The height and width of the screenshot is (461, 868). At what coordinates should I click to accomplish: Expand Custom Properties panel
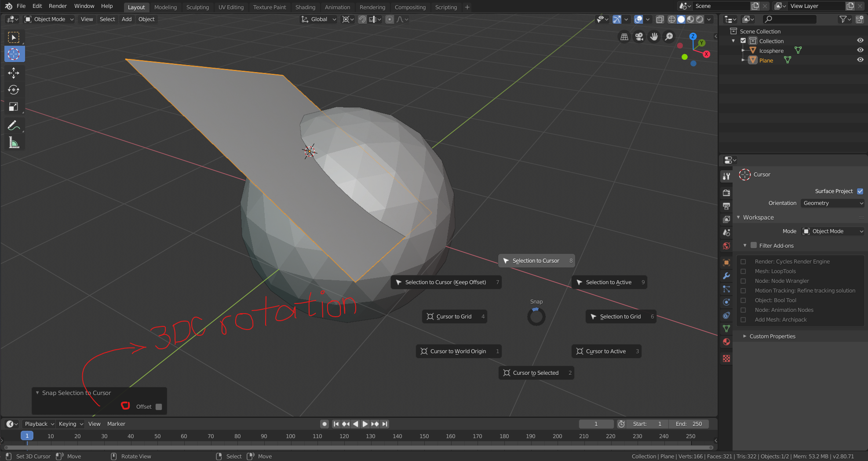click(x=772, y=337)
